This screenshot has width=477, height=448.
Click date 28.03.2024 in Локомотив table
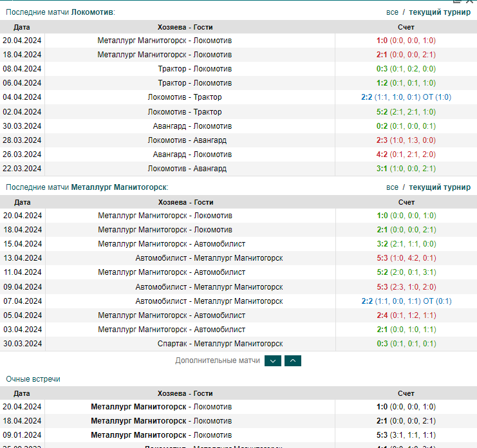(22, 140)
